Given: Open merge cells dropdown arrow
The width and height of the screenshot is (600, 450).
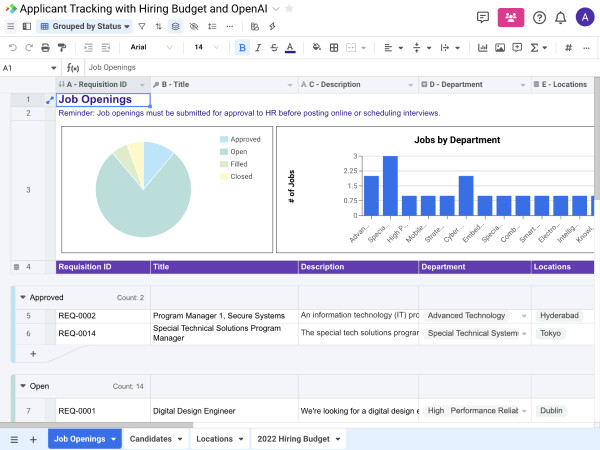Looking at the screenshot, I should [364, 48].
